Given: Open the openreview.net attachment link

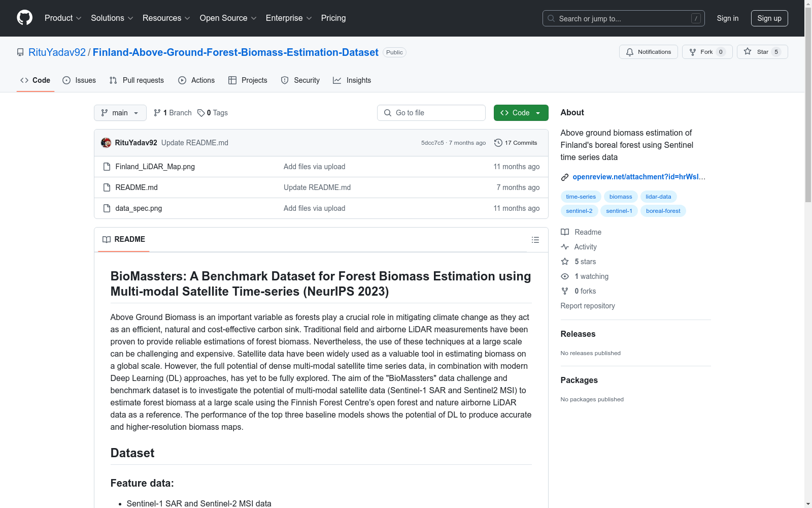Looking at the screenshot, I should pos(639,177).
